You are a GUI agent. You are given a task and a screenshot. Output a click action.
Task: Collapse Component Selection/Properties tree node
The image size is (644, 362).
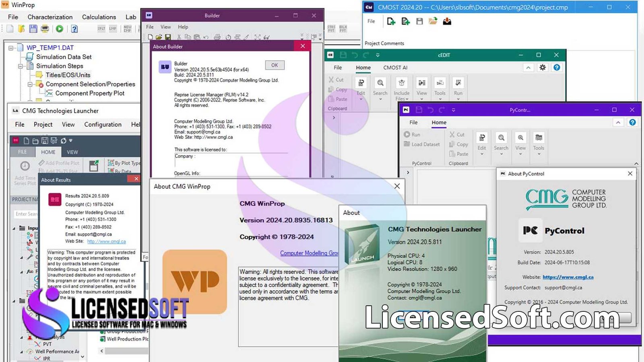point(30,84)
